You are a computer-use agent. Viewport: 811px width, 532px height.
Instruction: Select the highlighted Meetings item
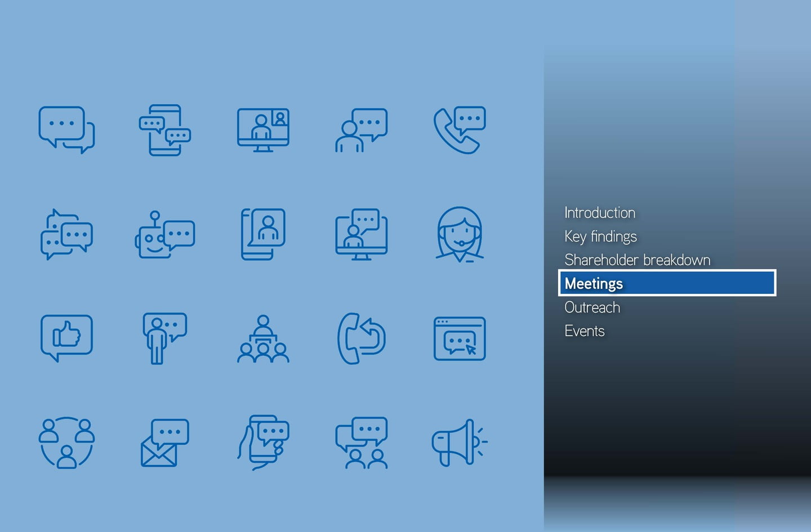[667, 283]
